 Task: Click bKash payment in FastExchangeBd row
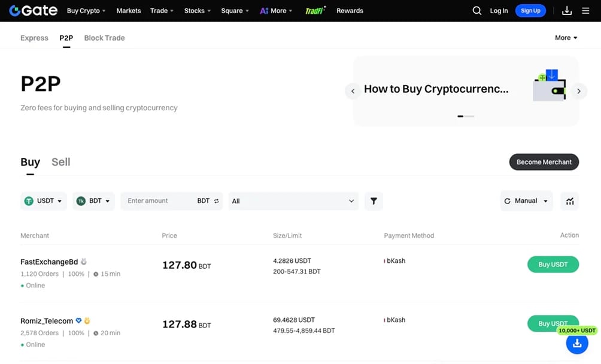[x=395, y=261]
